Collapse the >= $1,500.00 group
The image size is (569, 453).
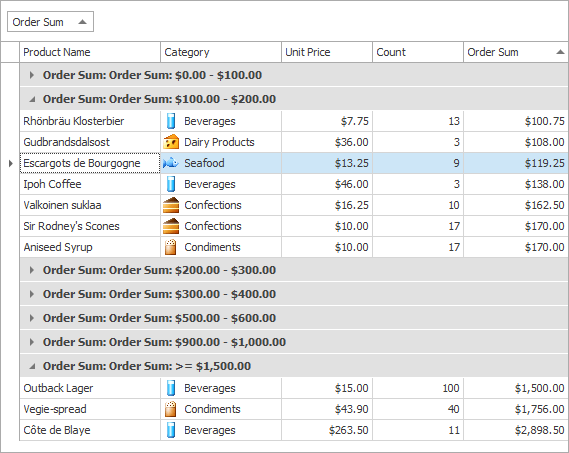[x=32, y=366]
